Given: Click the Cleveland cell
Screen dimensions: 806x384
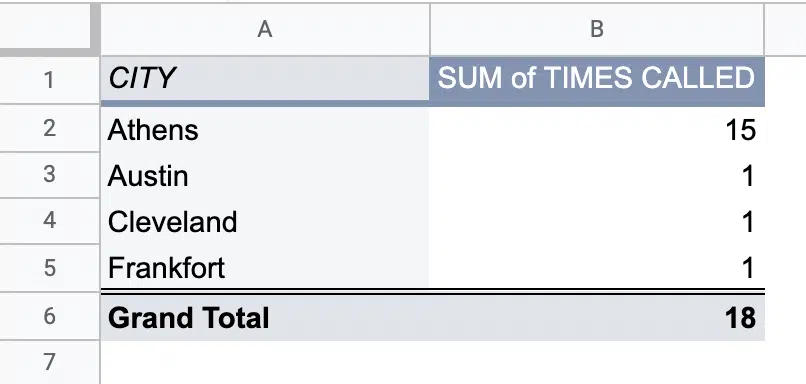Looking at the screenshot, I should (x=265, y=221).
